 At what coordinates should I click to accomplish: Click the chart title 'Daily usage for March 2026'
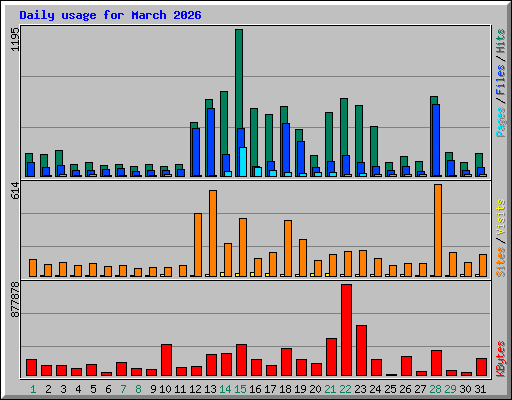(110, 15)
